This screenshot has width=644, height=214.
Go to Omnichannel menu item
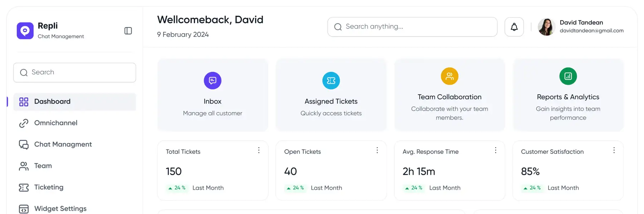[55, 123]
